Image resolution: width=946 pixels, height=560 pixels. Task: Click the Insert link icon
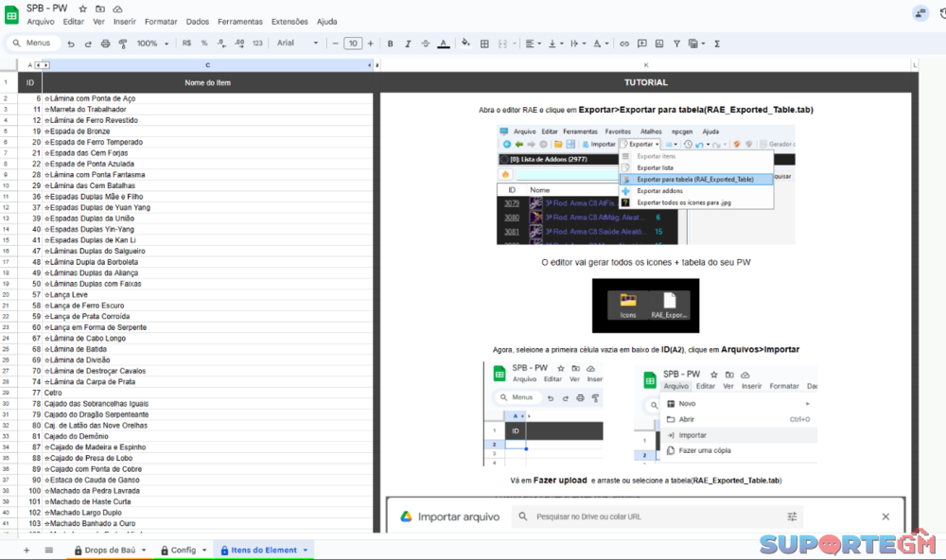(x=623, y=44)
